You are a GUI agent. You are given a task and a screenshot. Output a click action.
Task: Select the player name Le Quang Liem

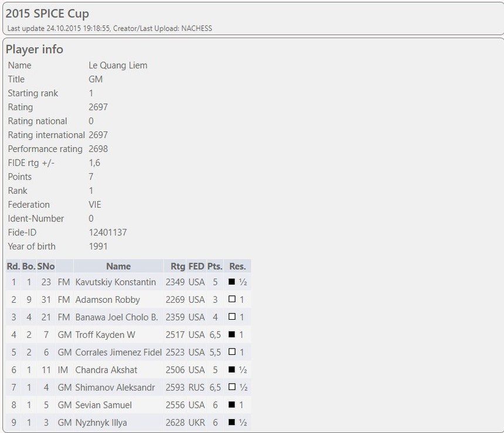(118, 65)
